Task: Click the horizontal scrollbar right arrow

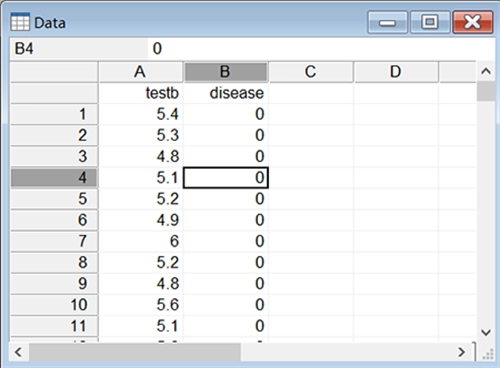Action: pyautogui.click(x=461, y=352)
